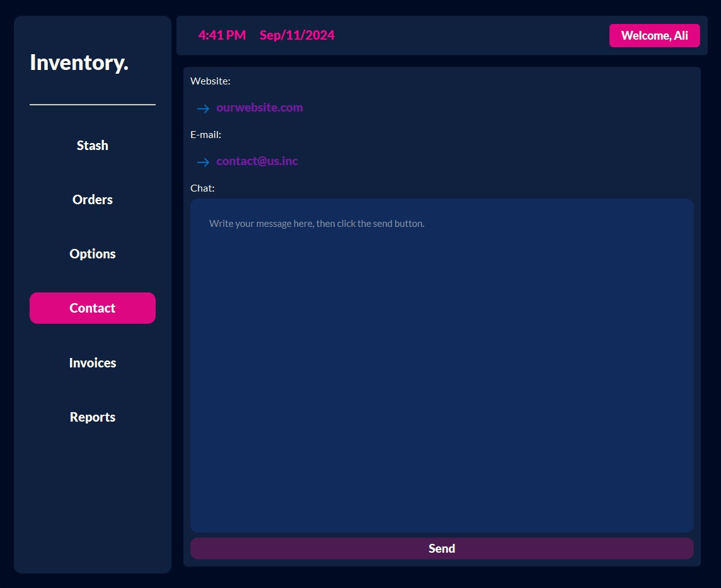Click the Chat: label

[x=202, y=188]
